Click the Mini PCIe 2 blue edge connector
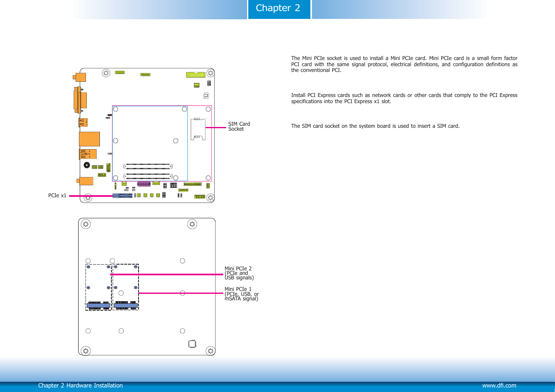This screenshot has height=392, width=555. (99, 306)
